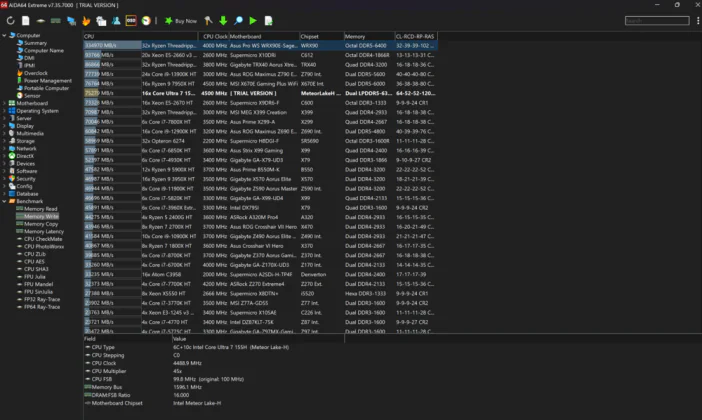Click the Buy Now button
702x420 pixels.
pyautogui.click(x=181, y=21)
